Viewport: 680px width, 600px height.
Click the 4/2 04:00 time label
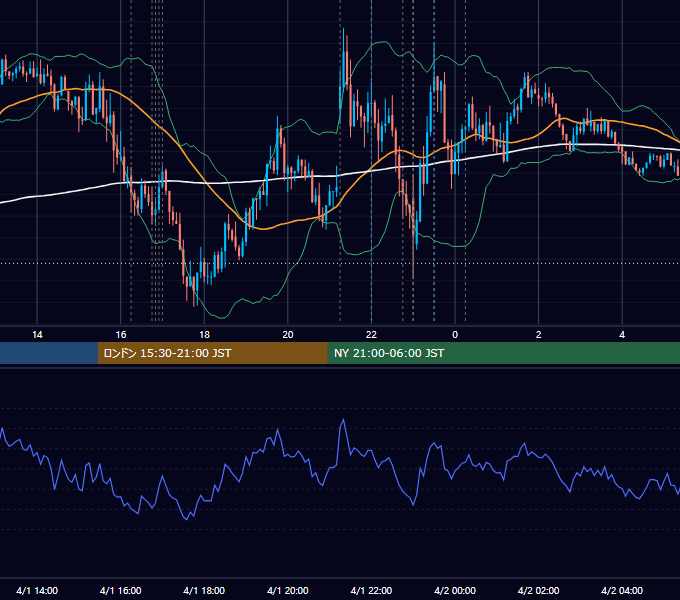point(622,590)
